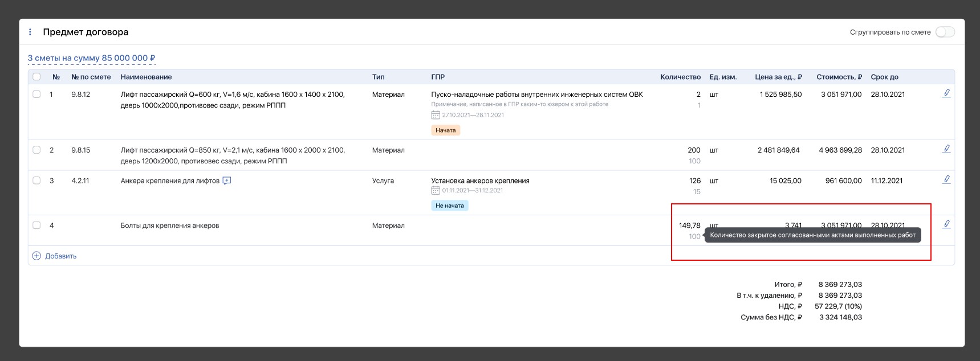
Task: Tick the checkbox for row 3
Action: tap(36, 180)
